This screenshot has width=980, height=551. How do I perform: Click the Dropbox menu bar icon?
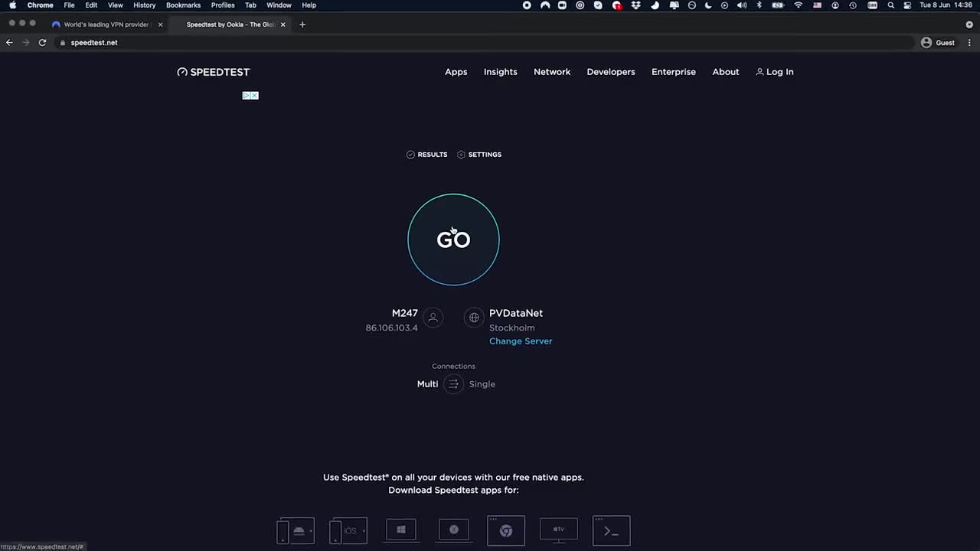coord(635,5)
